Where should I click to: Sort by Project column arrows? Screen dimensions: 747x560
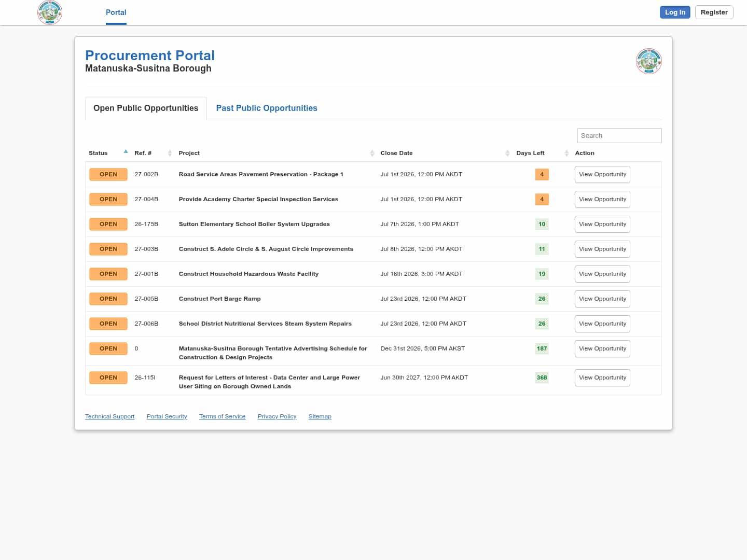point(372,153)
